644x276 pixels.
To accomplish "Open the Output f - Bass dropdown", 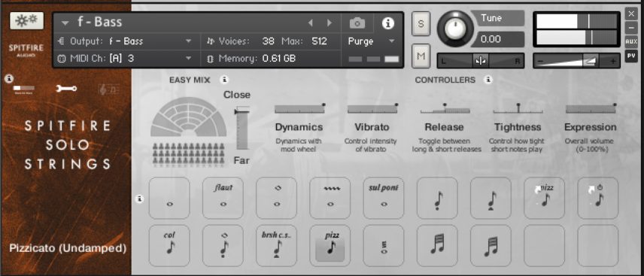I will tap(188, 41).
